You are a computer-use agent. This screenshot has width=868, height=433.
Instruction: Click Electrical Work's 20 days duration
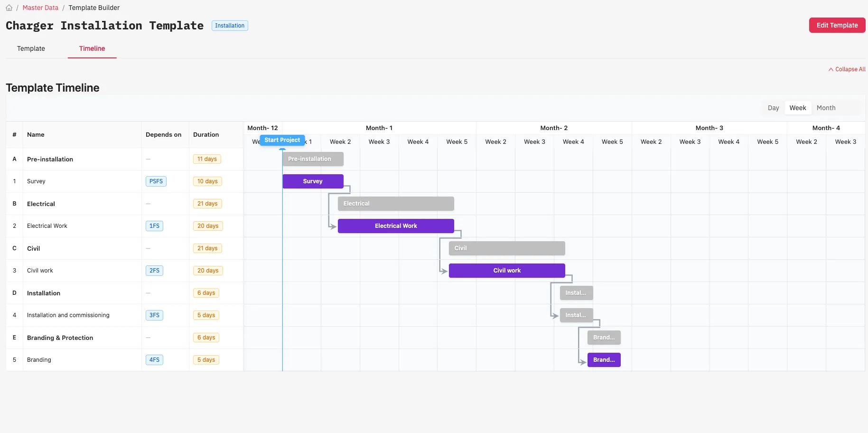point(208,226)
